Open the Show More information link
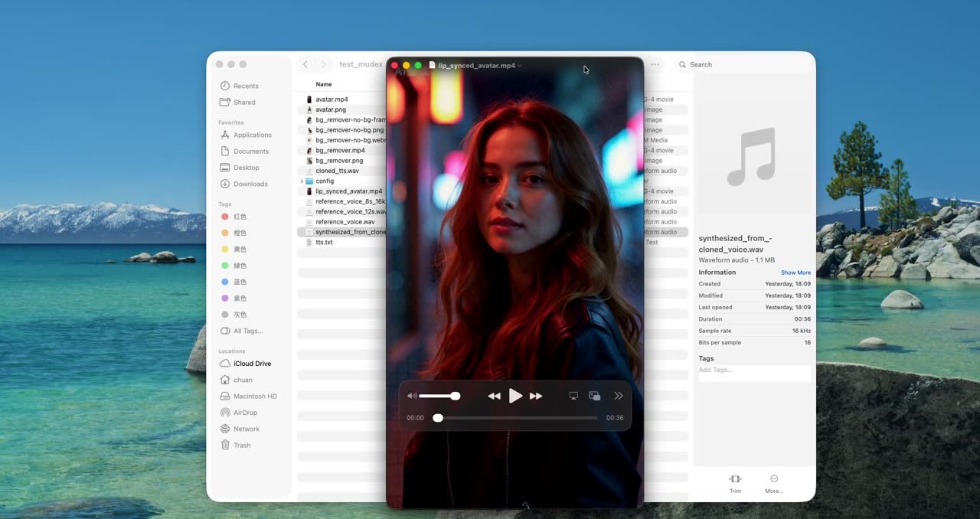Viewport: 980px width, 519px height. coord(795,273)
